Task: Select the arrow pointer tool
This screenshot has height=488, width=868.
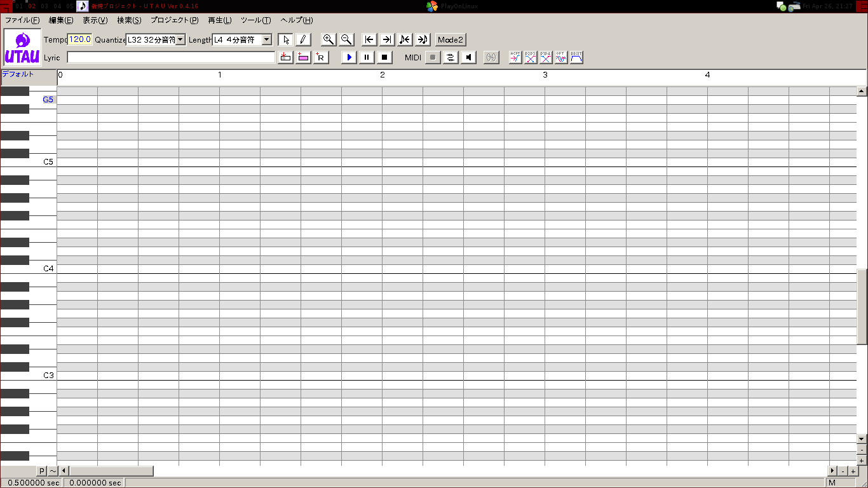Action: [286, 39]
